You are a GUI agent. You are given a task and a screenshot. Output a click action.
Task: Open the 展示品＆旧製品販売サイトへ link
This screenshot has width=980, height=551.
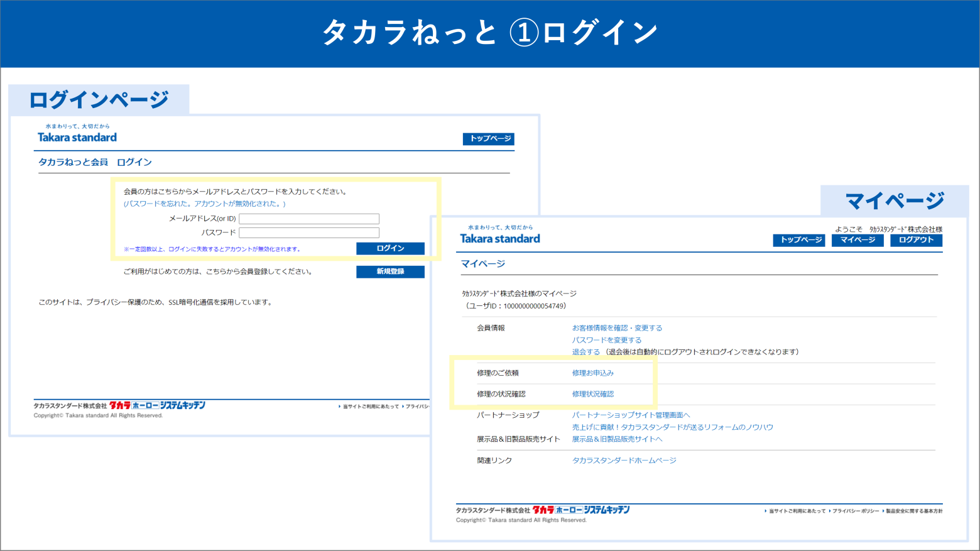(x=617, y=439)
